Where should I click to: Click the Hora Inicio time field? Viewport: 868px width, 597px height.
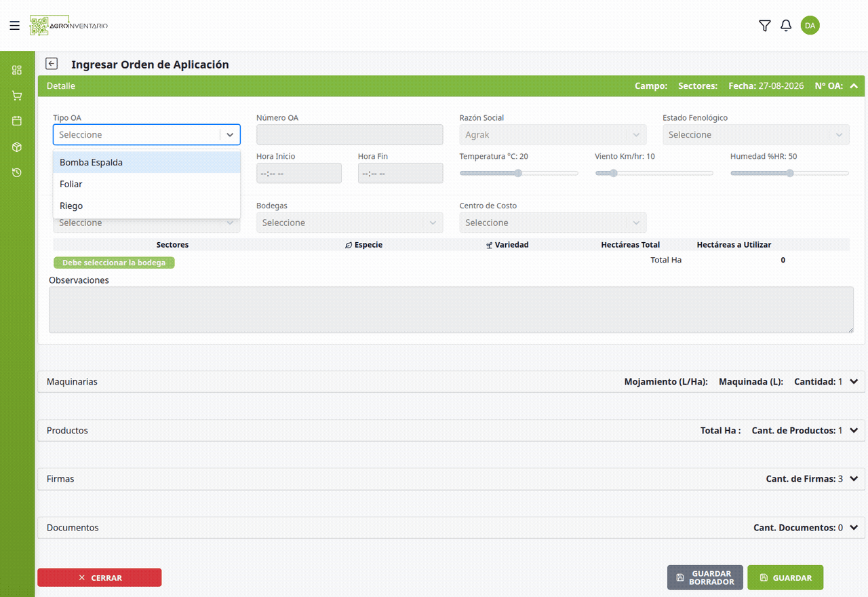point(299,173)
